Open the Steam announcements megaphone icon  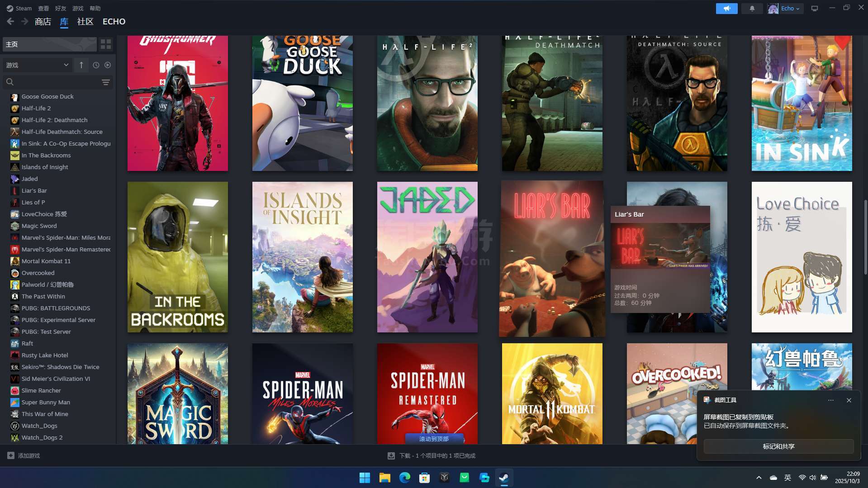[726, 9]
